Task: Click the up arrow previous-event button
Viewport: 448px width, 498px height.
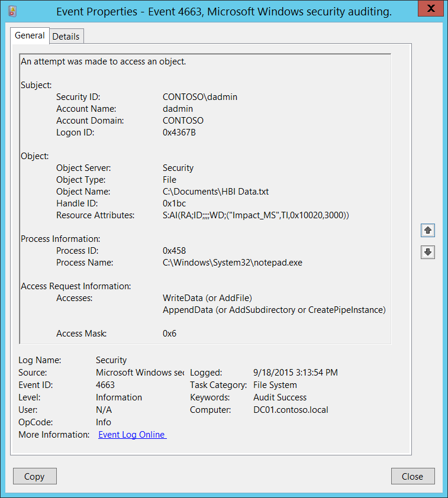Action: click(428, 230)
